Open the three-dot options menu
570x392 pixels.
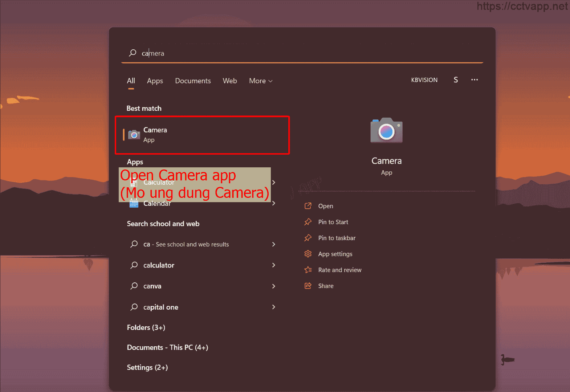coord(474,80)
